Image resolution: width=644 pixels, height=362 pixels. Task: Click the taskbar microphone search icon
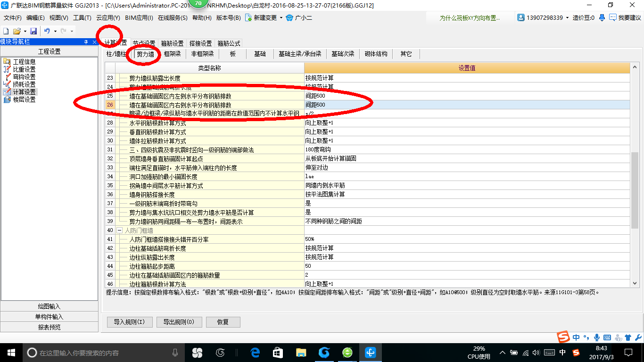pyautogui.click(x=175, y=352)
